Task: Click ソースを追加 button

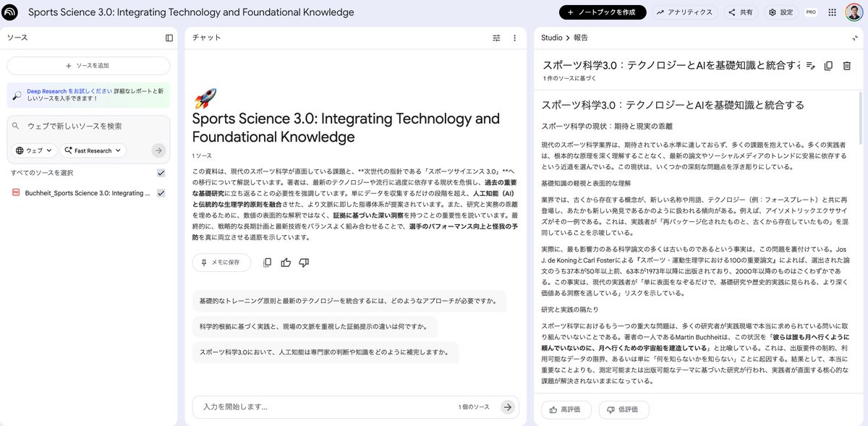Action: 88,66
